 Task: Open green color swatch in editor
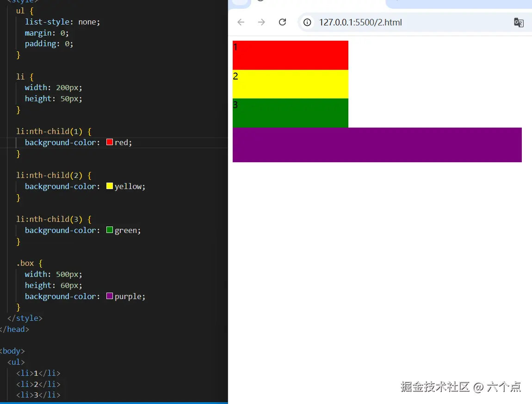click(x=110, y=230)
